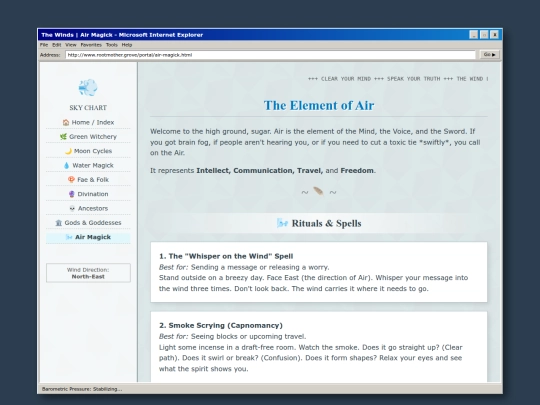Viewport: 540px width, 405px height.
Task: Open the Help menu
Action: coord(127,45)
